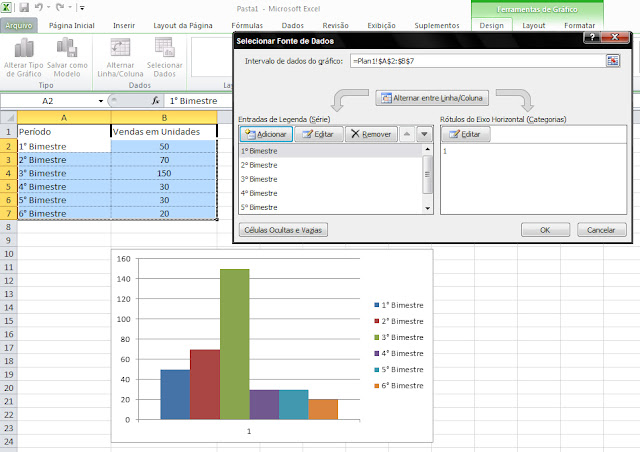Move series up with the up arrow
Screen dimensions: 640x452
407,134
